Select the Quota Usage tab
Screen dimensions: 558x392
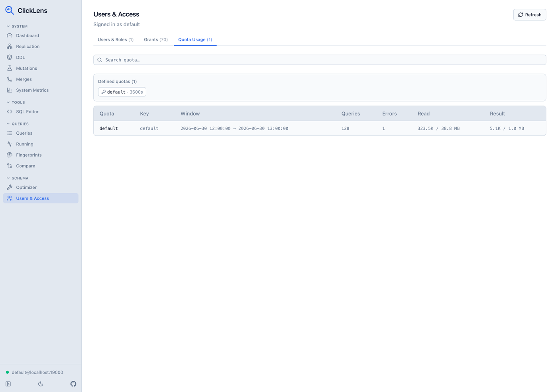pyautogui.click(x=195, y=39)
